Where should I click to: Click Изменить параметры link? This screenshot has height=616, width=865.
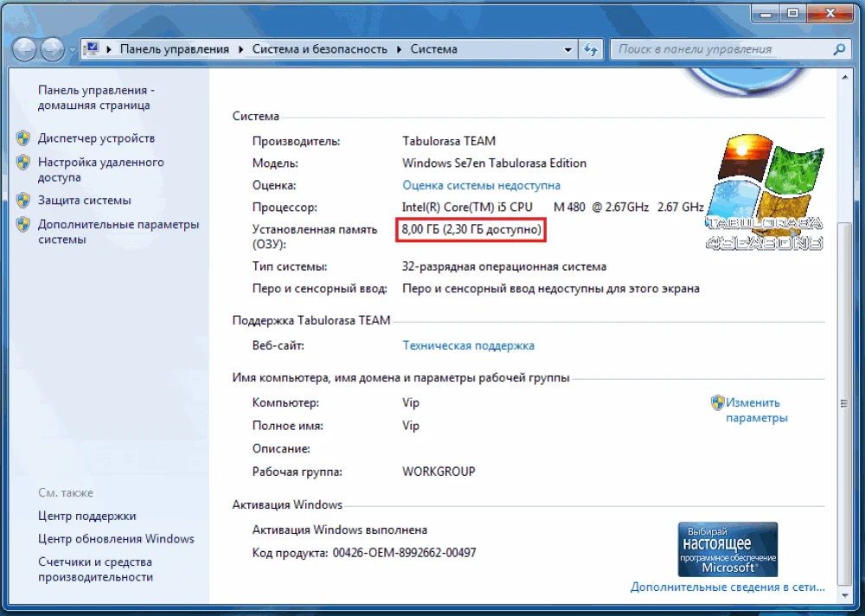pos(756,410)
